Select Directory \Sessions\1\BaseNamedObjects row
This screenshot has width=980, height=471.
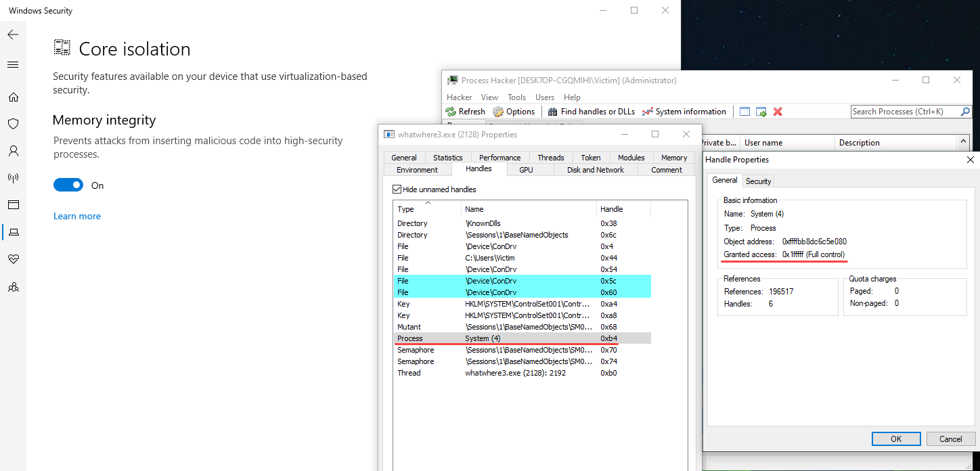coord(522,235)
